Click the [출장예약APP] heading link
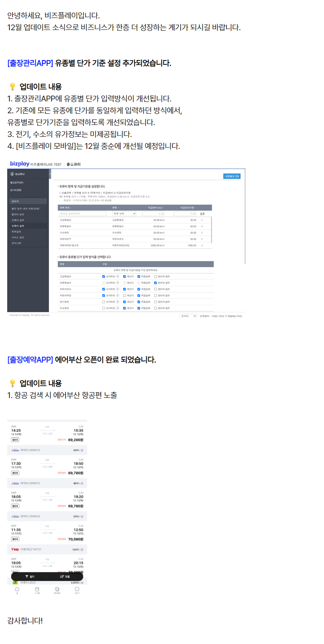Image resolution: width=324 pixels, height=644 pixels. pyautogui.click(x=30, y=360)
